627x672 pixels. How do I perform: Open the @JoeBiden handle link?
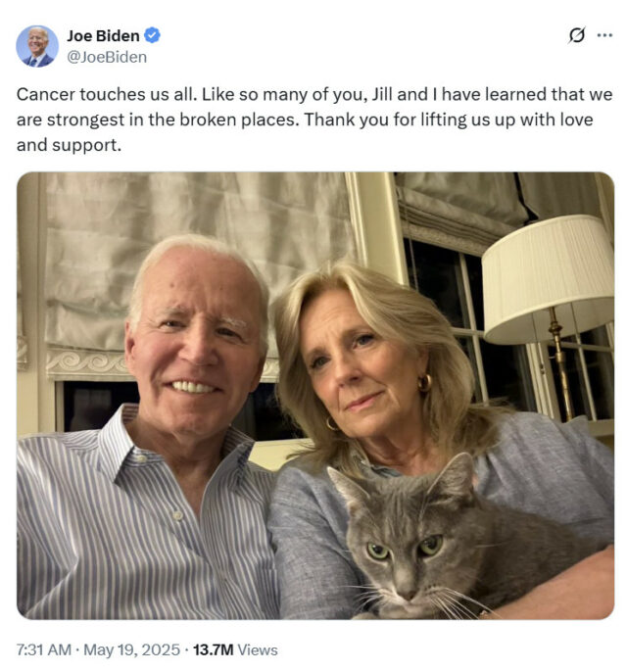point(107,57)
